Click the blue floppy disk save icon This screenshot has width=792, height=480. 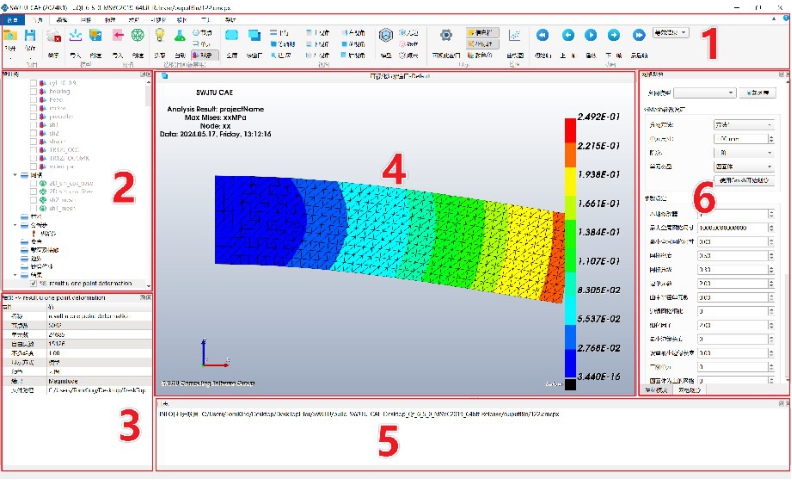[x=30, y=35]
